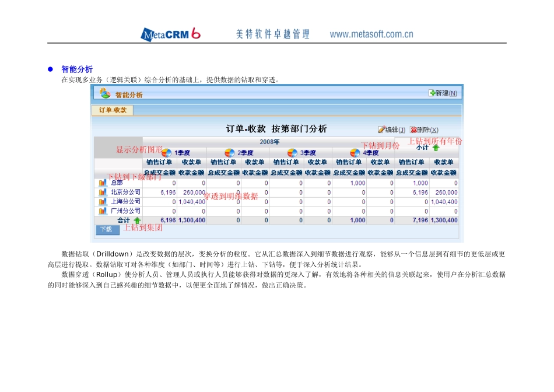This screenshot has width=554, height=392.
Task: Click the 新建(N) button
Action: [x=443, y=93]
